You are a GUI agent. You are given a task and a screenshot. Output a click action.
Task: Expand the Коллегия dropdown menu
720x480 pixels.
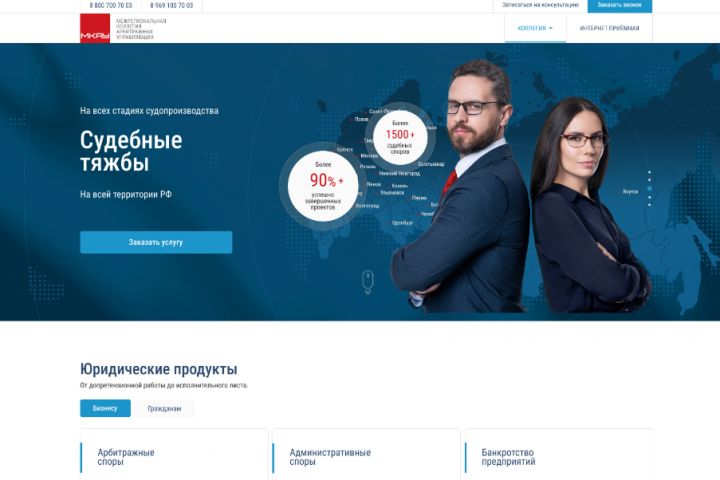(x=535, y=28)
